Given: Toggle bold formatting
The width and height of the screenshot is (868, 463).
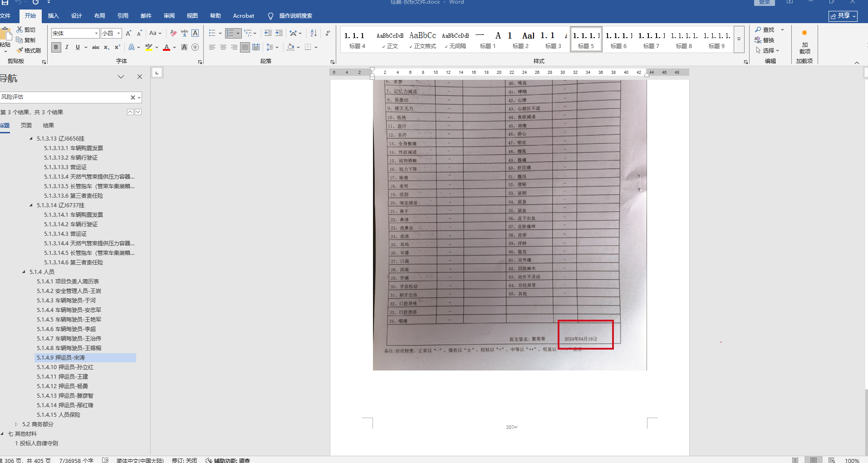Looking at the screenshot, I should pyautogui.click(x=56, y=47).
